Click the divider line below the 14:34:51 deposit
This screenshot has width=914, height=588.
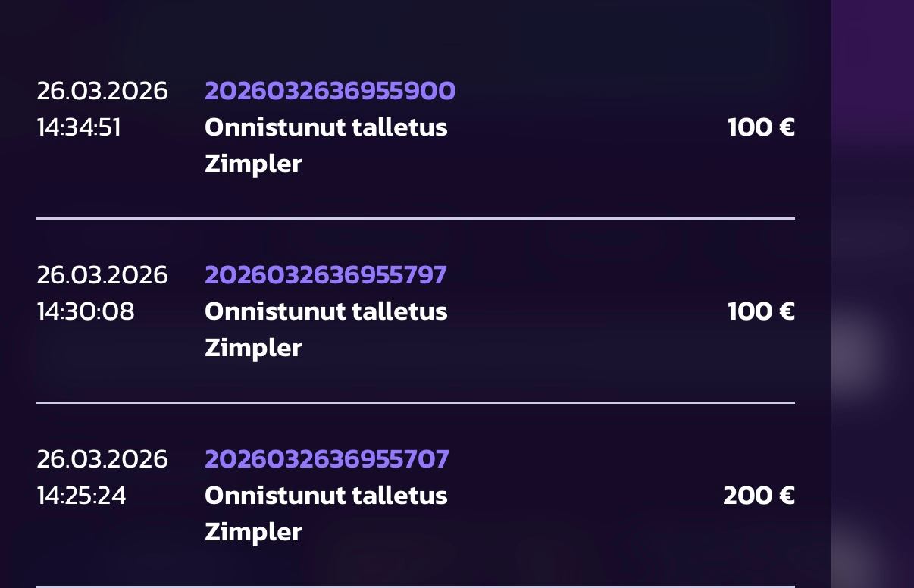415,218
